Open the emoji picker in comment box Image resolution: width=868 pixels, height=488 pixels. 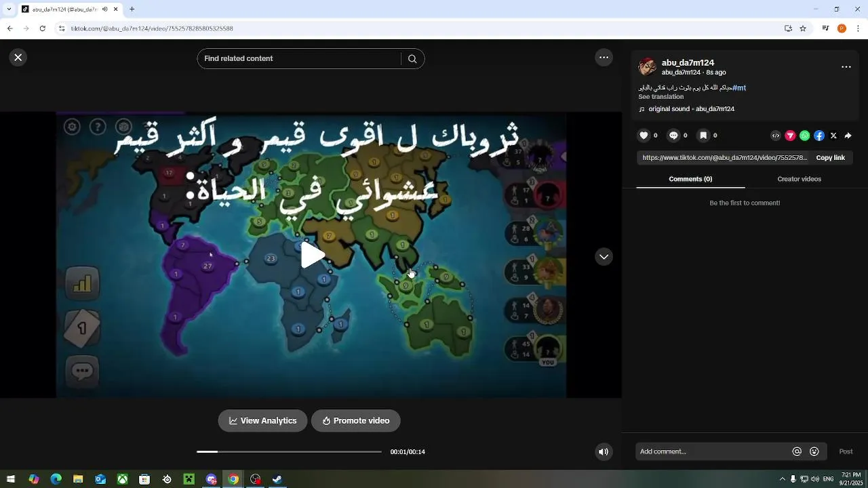click(814, 451)
